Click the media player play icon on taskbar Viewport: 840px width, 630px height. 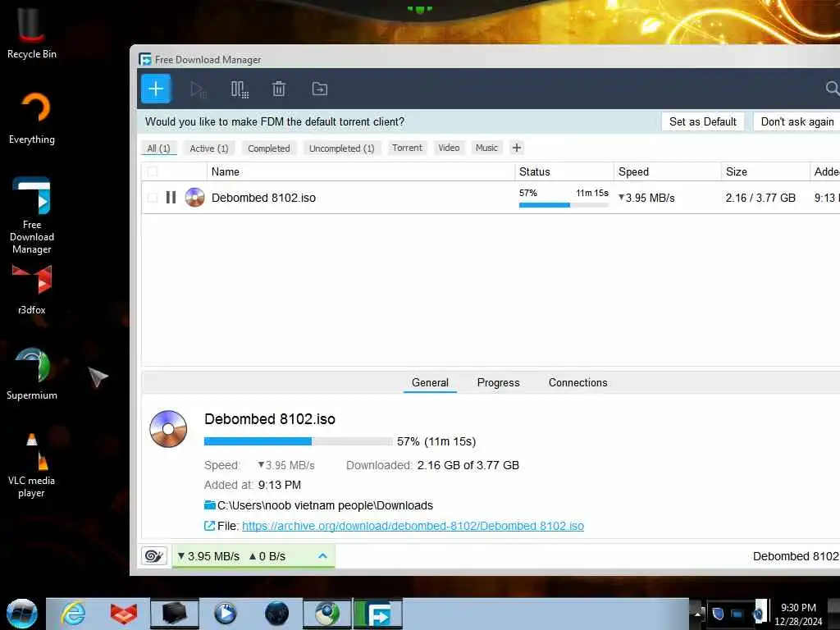tap(225, 614)
